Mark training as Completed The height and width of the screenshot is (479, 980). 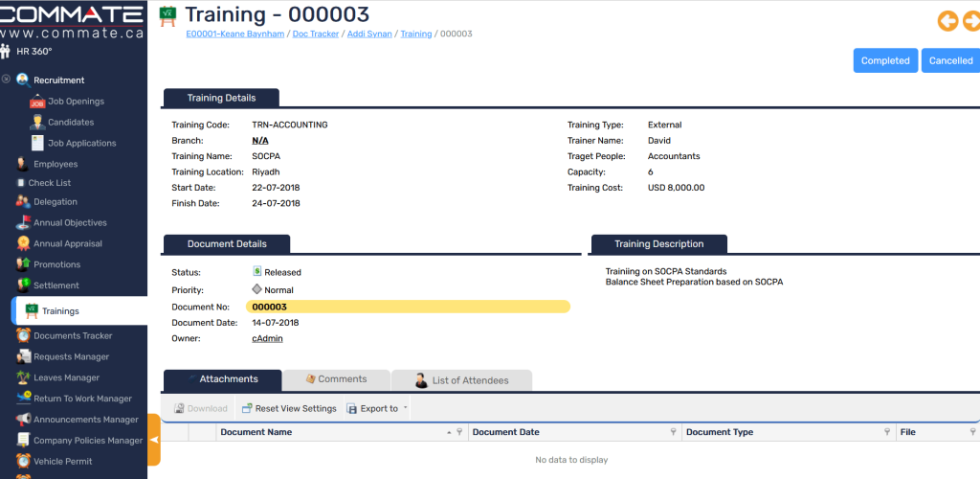(x=885, y=60)
